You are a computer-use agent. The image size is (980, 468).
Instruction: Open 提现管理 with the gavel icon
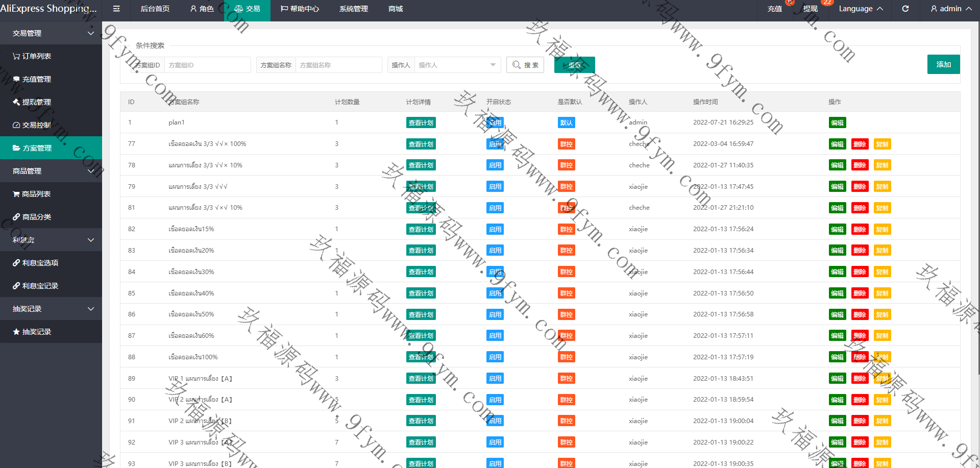(x=36, y=102)
